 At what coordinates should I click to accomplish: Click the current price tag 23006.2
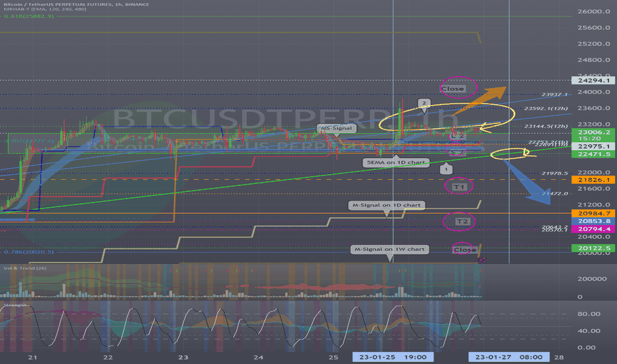pos(593,132)
